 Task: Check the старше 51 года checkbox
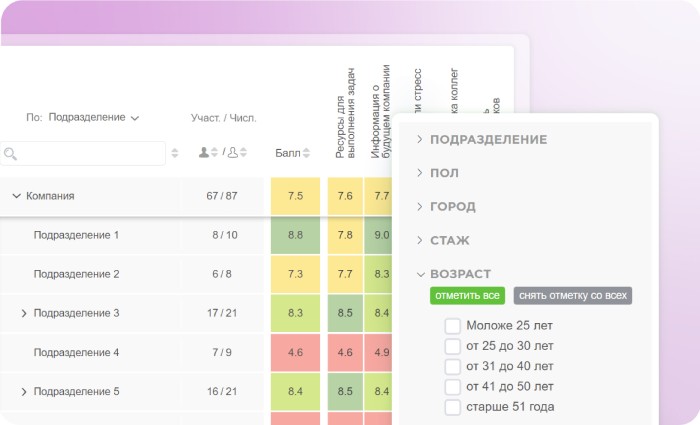(452, 407)
